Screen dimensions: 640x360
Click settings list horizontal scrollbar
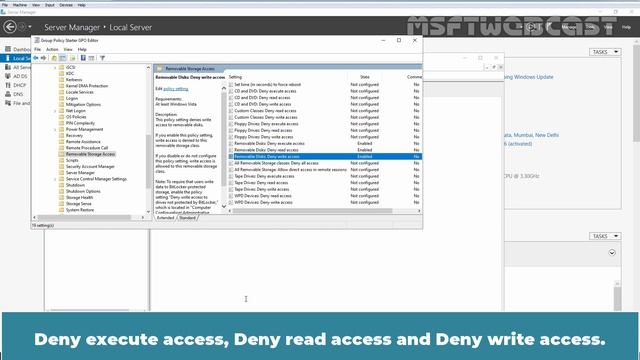(313, 211)
